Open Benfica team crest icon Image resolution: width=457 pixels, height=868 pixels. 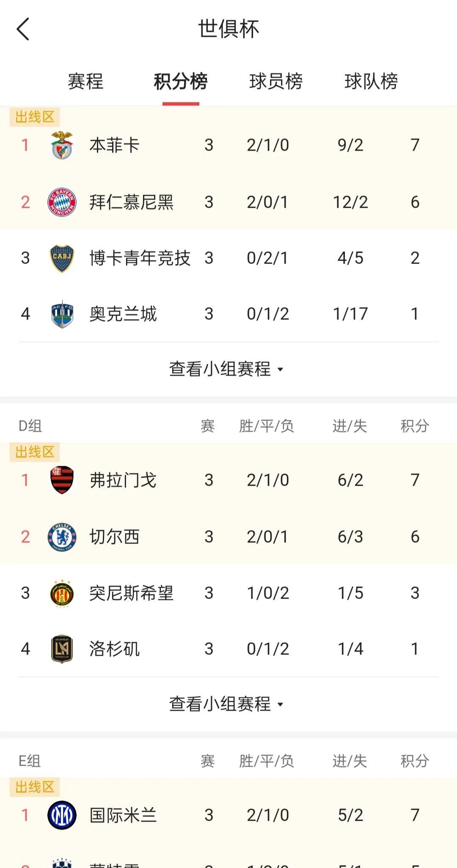[62, 145]
